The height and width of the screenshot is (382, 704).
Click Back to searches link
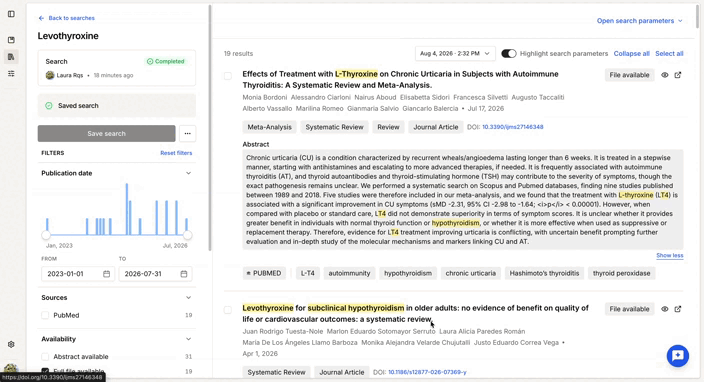(x=71, y=18)
